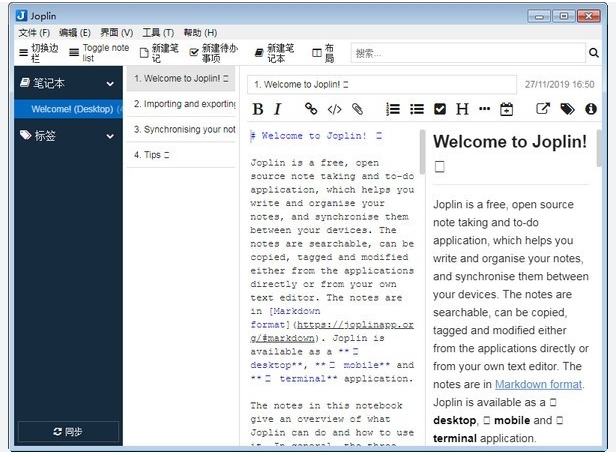Focus the search box

click(x=468, y=53)
